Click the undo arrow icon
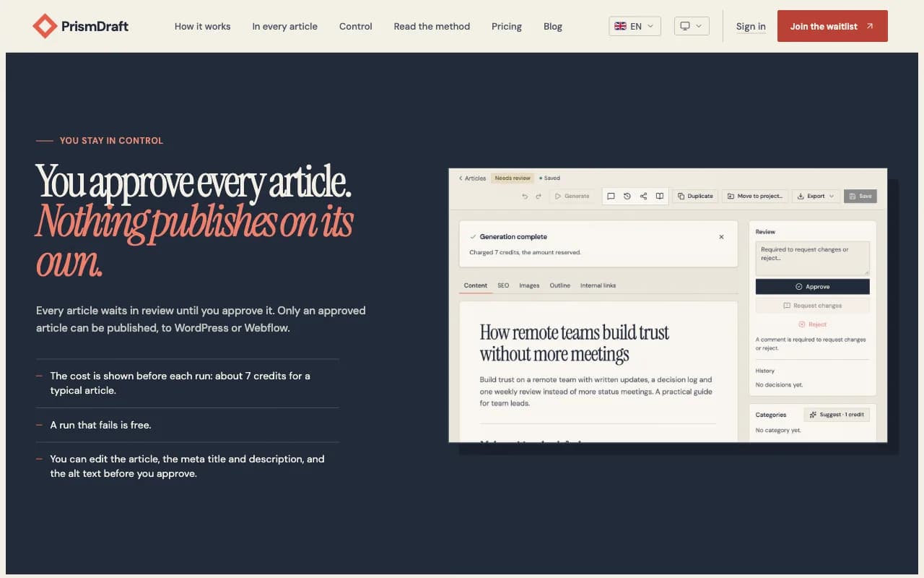924x578 pixels. pyautogui.click(x=525, y=196)
